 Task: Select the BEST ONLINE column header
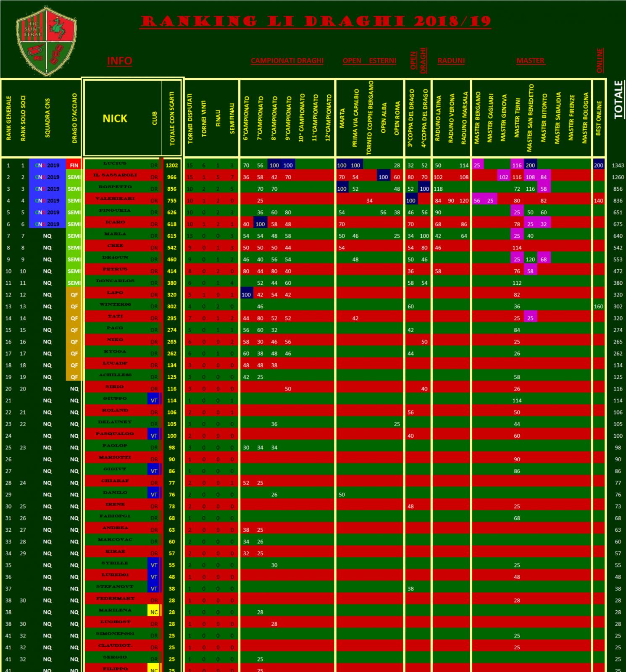coord(599,118)
